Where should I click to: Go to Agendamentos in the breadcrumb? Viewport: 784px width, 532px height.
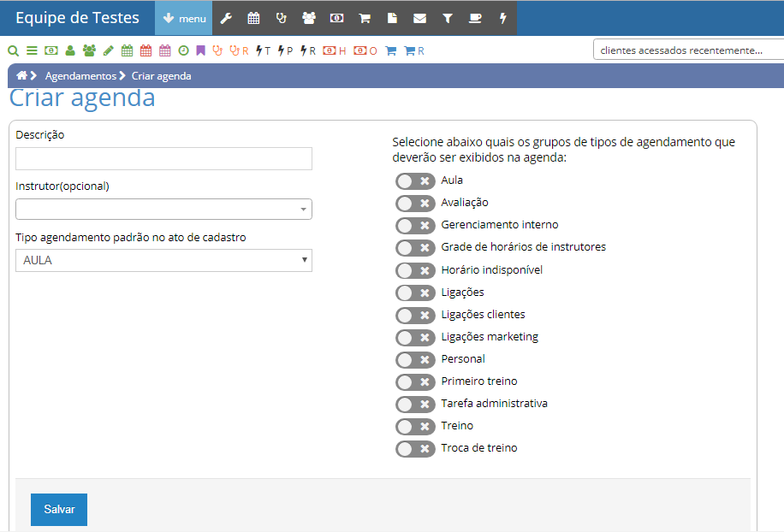pyautogui.click(x=80, y=76)
